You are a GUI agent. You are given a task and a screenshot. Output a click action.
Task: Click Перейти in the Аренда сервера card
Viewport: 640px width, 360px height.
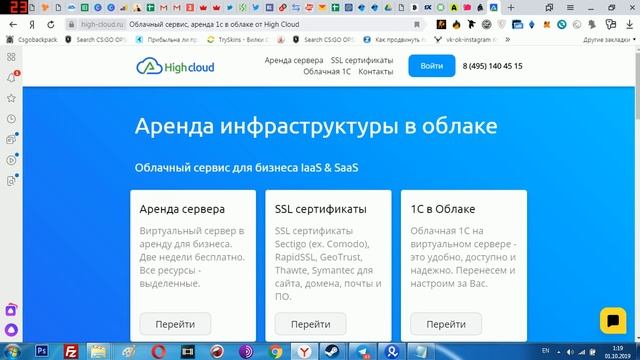[x=175, y=324]
